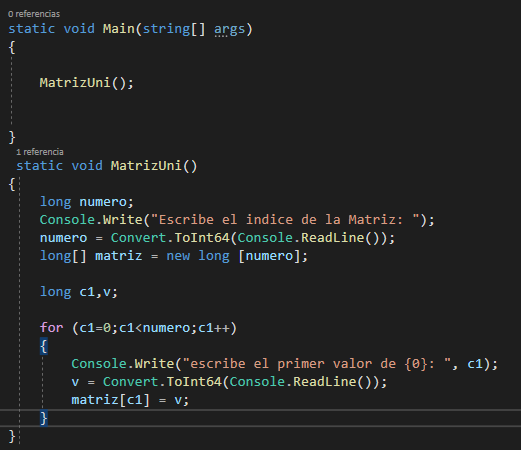Click the highlighted opening brace of the for loop
Viewport: 521px width, 450px height.
click(44, 346)
